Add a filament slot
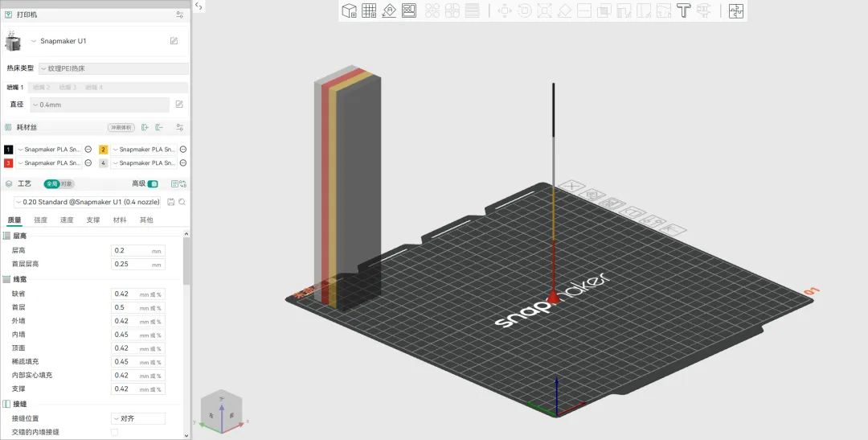868x440 pixels. pos(145,127)
